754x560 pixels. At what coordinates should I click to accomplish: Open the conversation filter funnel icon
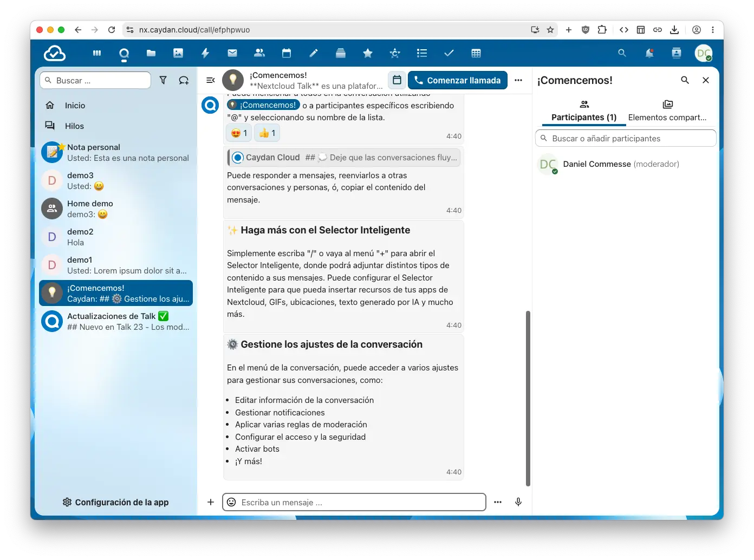[x=163, y=80]
